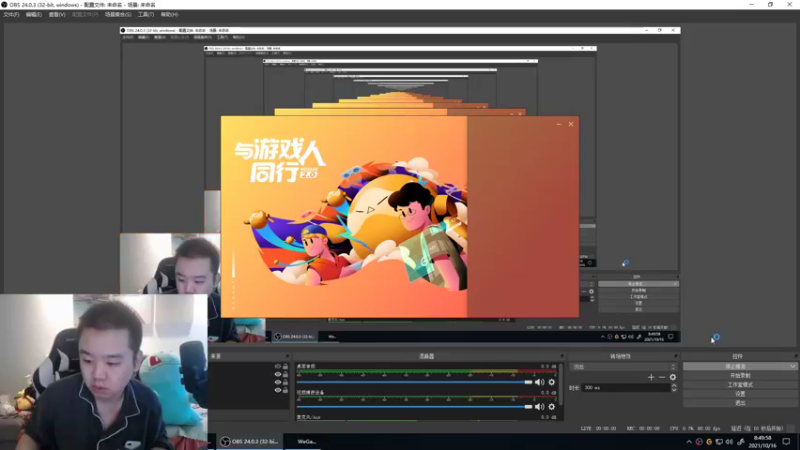This screenshot has width=800, height=450.
Task: Click the transition duration 300 ms field
Action: (626, 388)
